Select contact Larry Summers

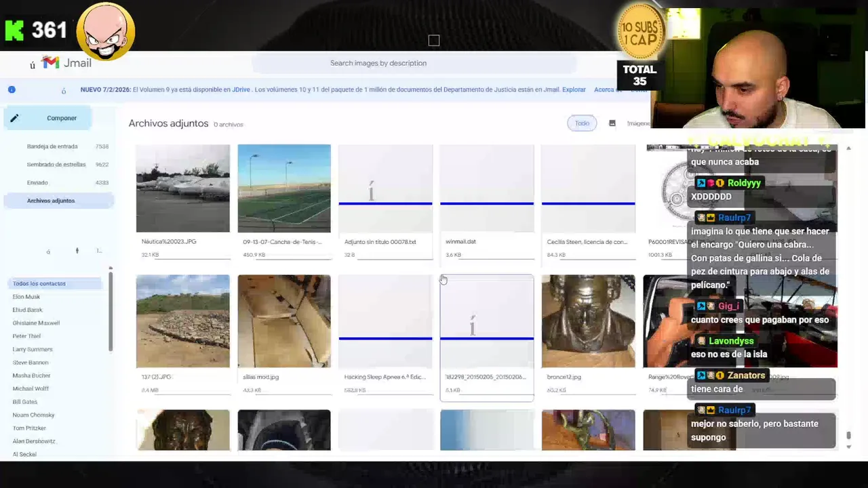click(33, 349)
